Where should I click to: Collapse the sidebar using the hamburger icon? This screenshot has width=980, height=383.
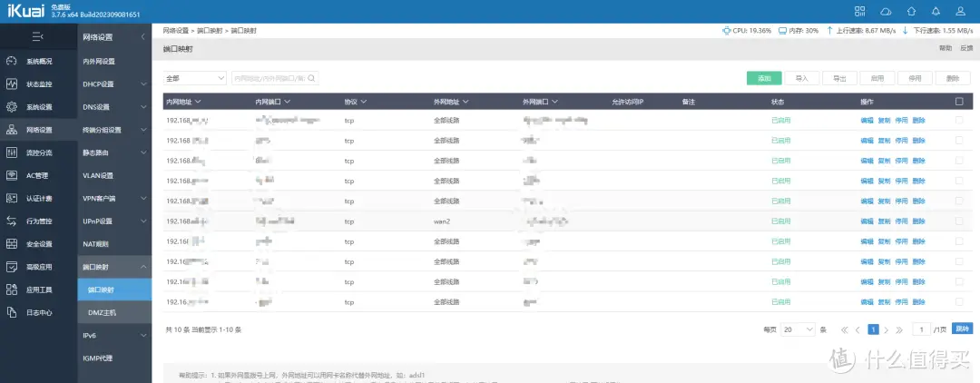tap(37, 36)
